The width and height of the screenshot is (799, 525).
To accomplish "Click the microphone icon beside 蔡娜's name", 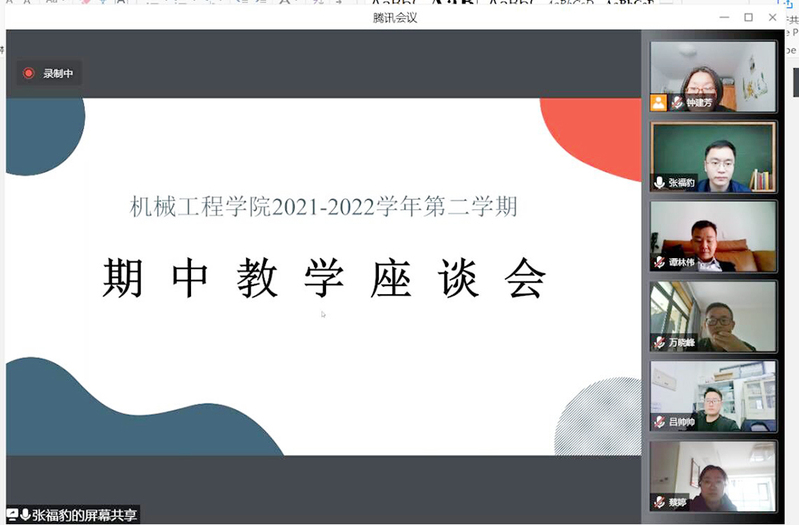I will [x=659, y=502].
